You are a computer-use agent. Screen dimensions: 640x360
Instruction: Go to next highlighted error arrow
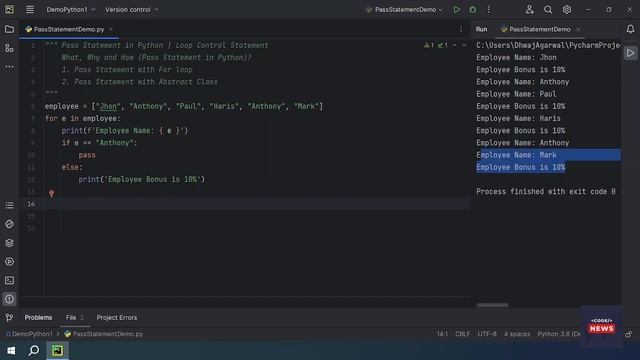(x=464, y=45)
